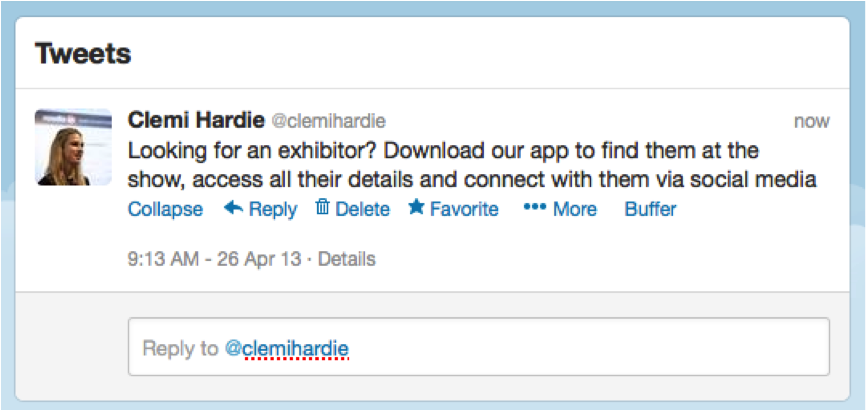Open the More options menu label
Screen dimensions: 867x411
574,209
